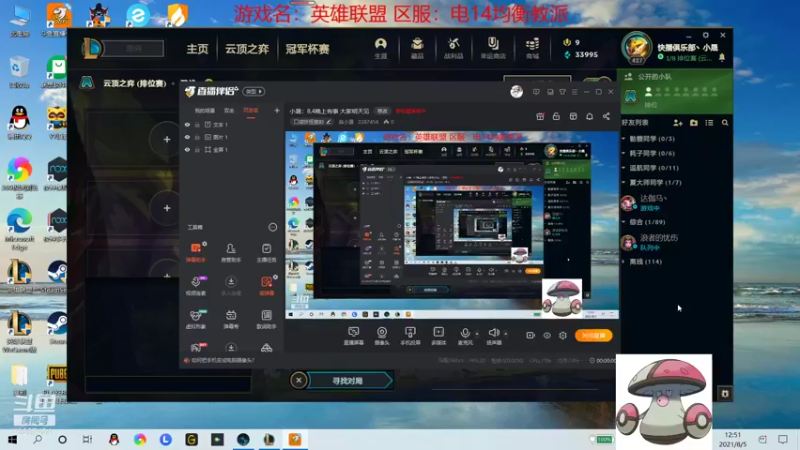Open the 视频连麦 tool
This screenshot has height=450, width=800.
coord(196,286)
